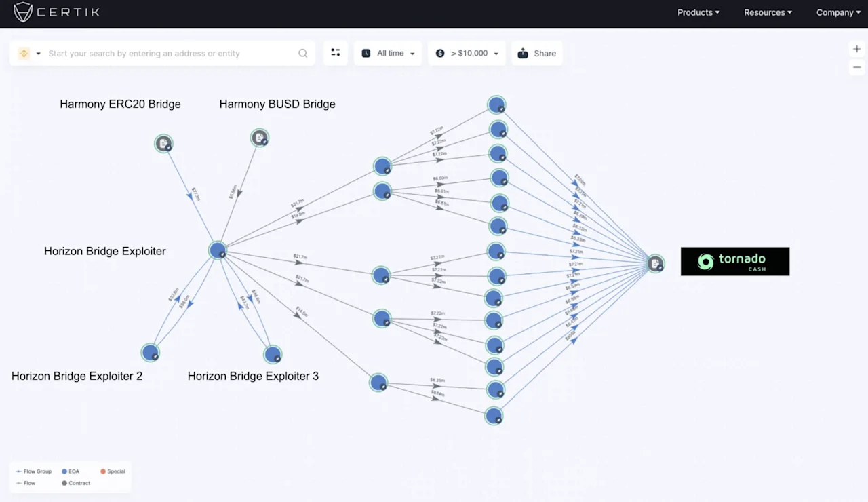Select the Harmony ERC20 Bridge contract node
868x502 pixels.
pos(163,143)
